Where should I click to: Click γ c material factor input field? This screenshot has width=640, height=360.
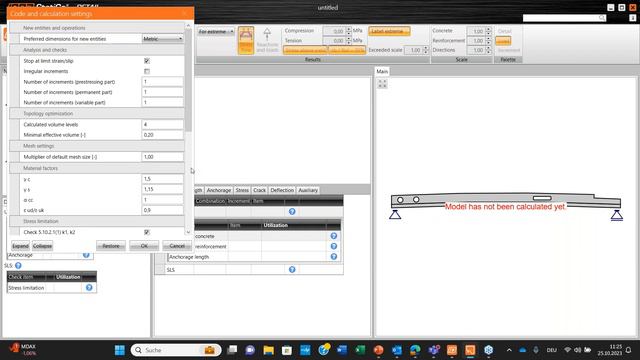click(x=162, y=179)
